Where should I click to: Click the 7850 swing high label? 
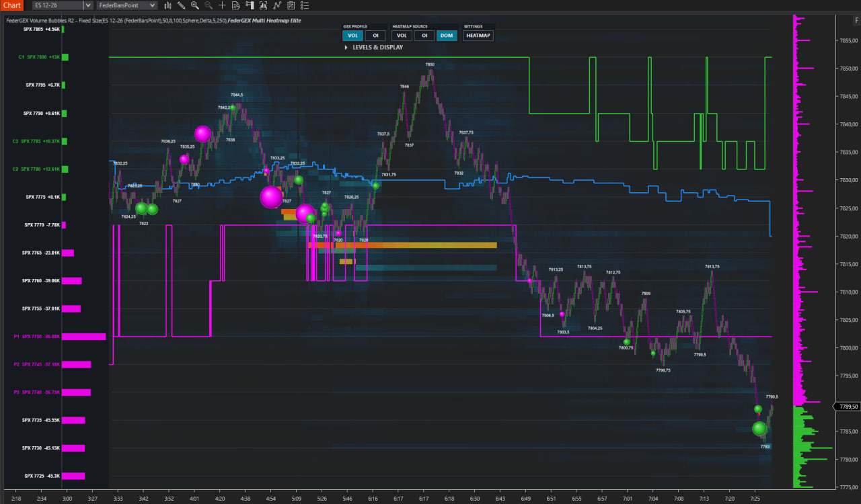pos(430,65)
